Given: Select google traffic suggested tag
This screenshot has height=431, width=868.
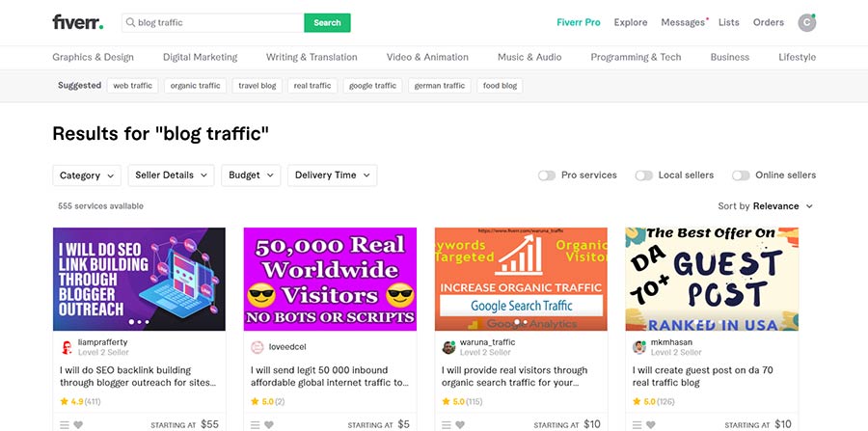Looking at the screenshot, I should 372,86.
